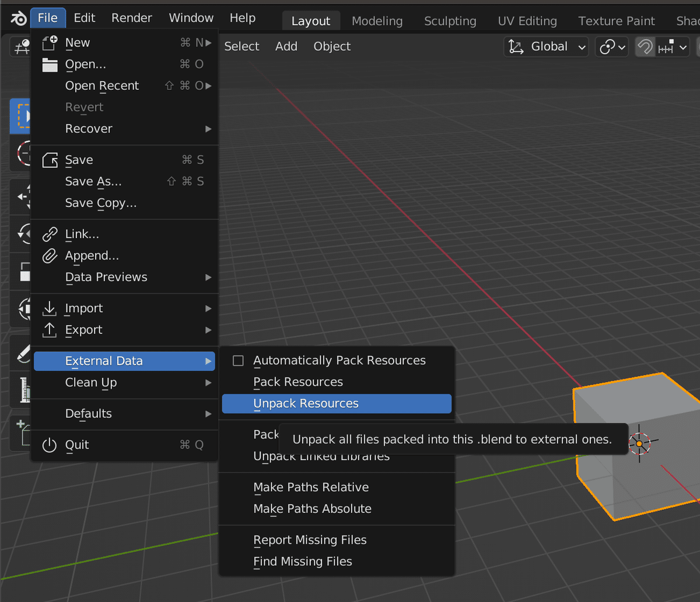Open the File menu

click(48, 18)
